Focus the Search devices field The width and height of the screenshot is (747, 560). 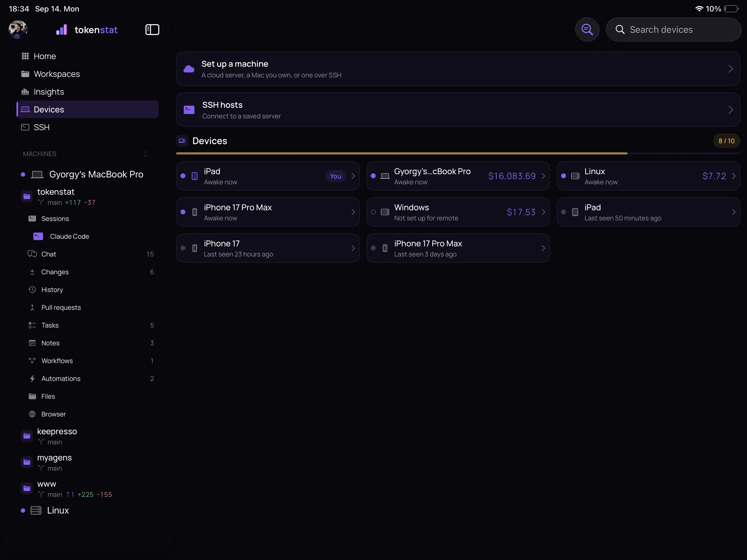click(673, 29)
